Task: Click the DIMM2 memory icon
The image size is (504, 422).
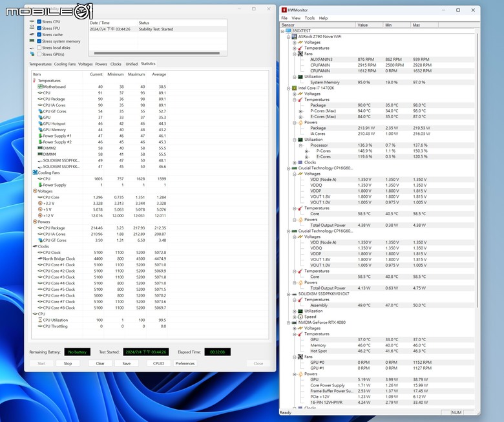Action: pyautogui.click(x=40, y=148)
